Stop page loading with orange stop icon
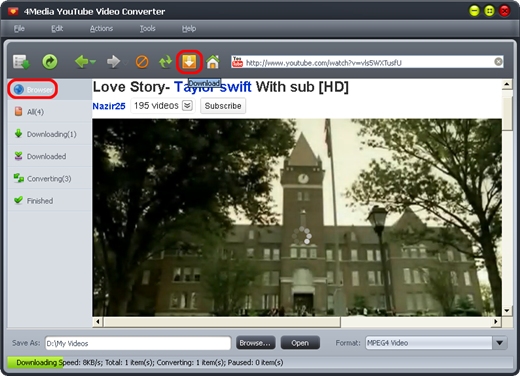520x376 pixels. (142, 62)
